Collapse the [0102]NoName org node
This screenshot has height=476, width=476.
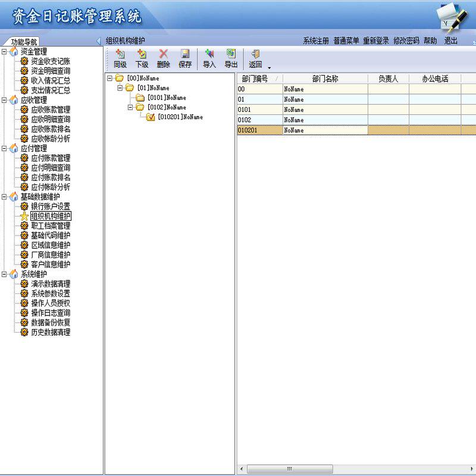(130, 107)
